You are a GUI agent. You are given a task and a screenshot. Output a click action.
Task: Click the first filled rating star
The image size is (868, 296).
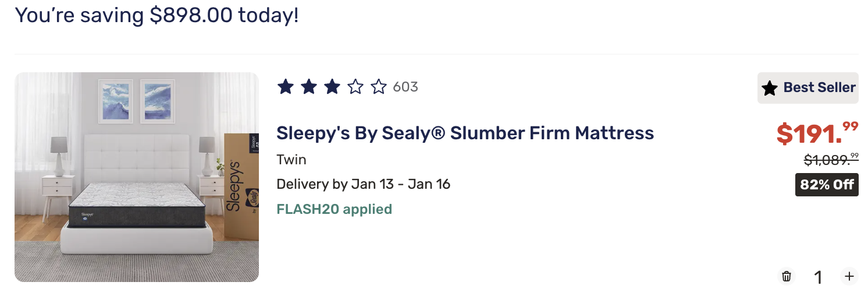285,87
